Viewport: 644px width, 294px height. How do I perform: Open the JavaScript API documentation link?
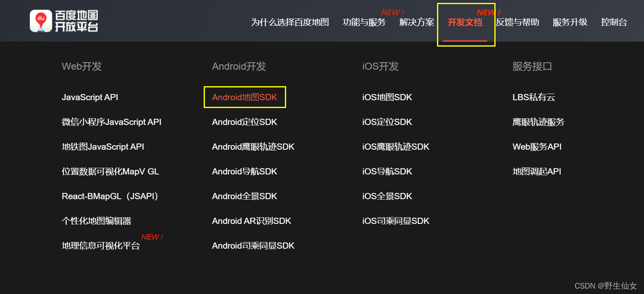point(90,97)
